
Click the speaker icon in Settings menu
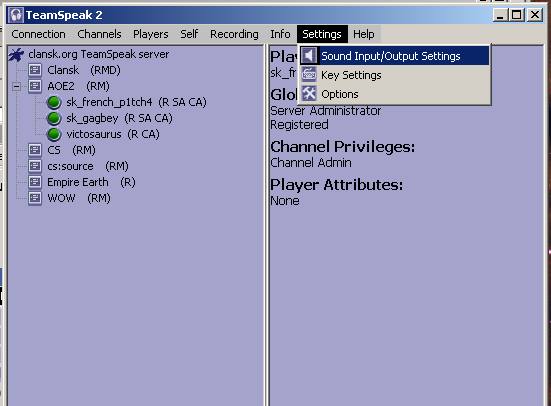click(x=309, y=56)
